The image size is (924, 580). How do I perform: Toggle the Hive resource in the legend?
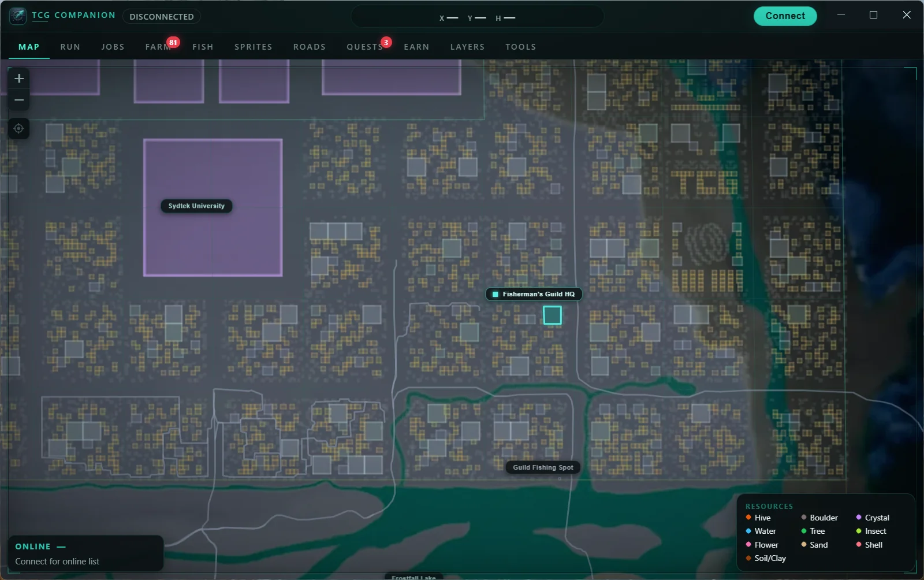[x=758, y=518]
